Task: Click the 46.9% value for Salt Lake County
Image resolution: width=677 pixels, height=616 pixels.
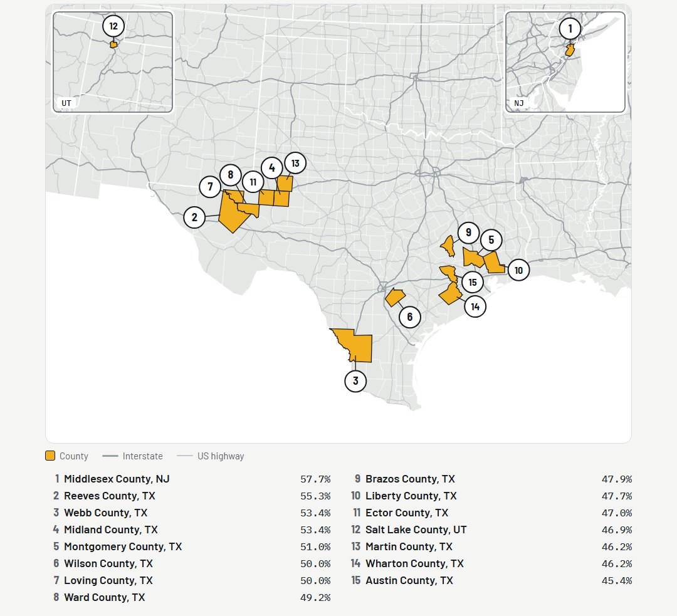Action: coord(617,530)
